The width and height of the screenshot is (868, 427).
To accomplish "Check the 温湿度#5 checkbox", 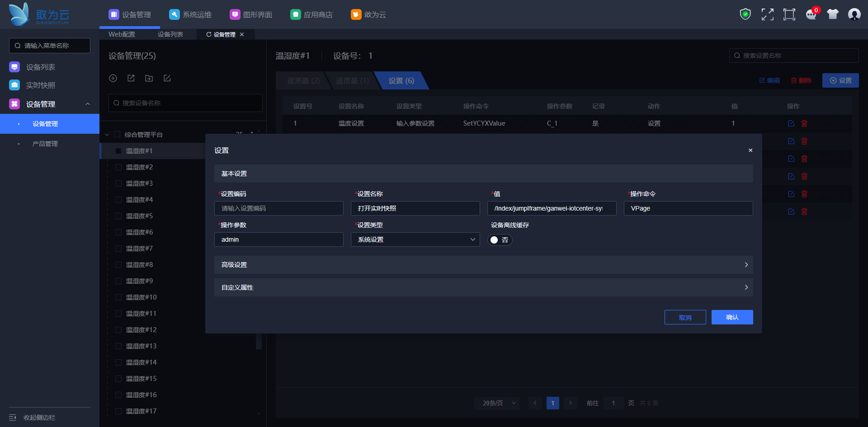I will pyautogui.click(x=118, y=216).
